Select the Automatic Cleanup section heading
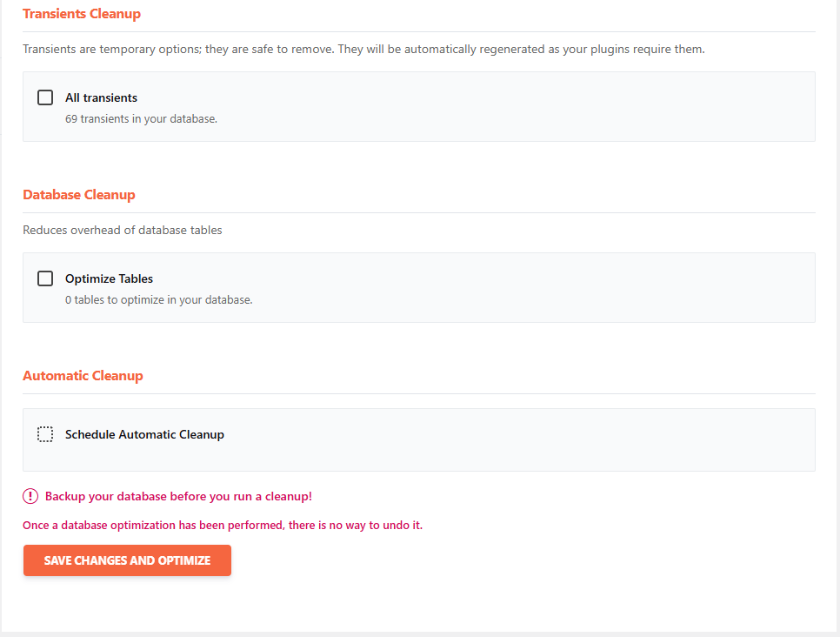Screen dimensions: 840x637 click(83, 376)
